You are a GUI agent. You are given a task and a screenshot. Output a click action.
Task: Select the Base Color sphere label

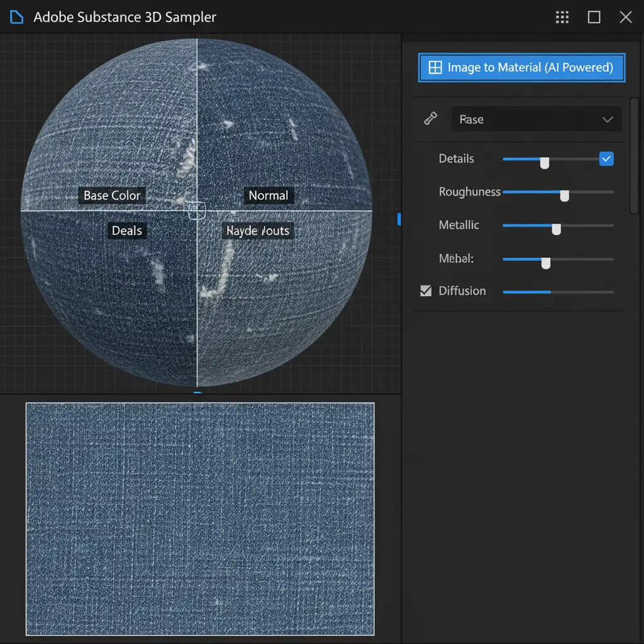(112, 196)
